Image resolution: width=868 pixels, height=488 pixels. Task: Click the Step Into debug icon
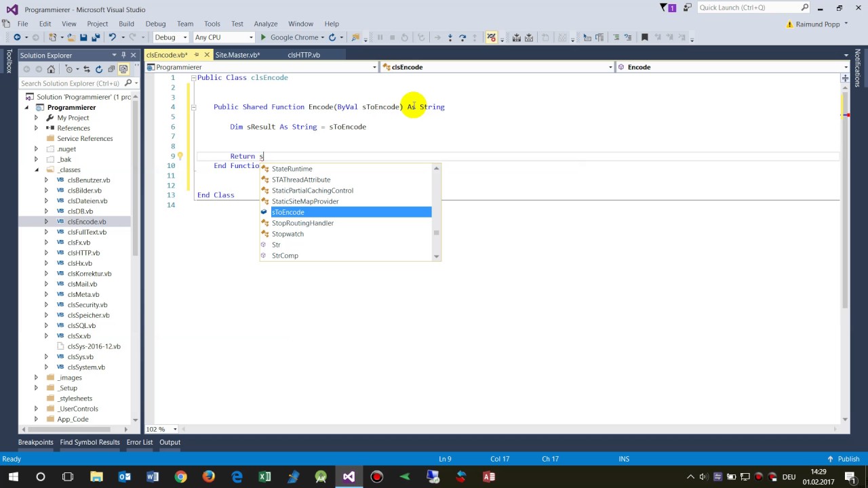450,37
